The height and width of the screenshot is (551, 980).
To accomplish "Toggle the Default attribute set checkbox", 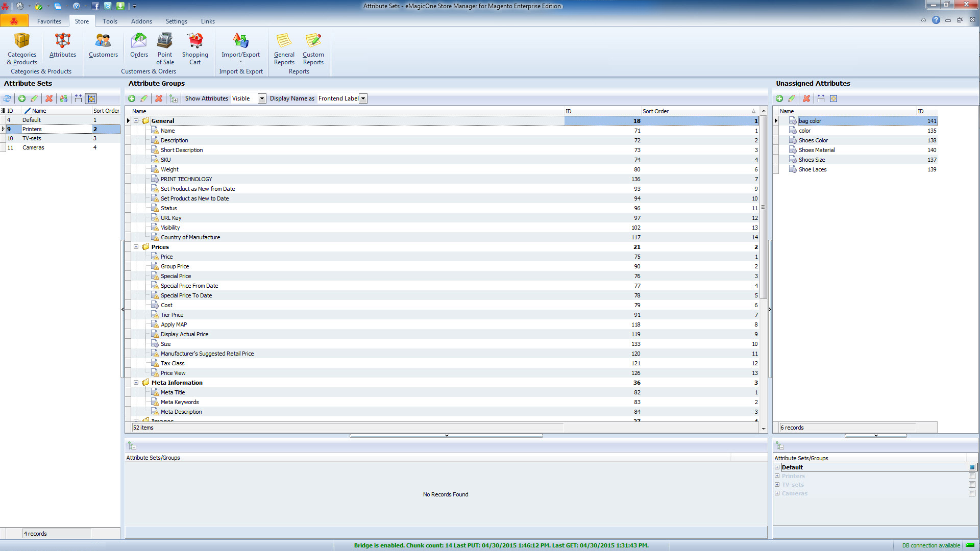I will 972,467.
